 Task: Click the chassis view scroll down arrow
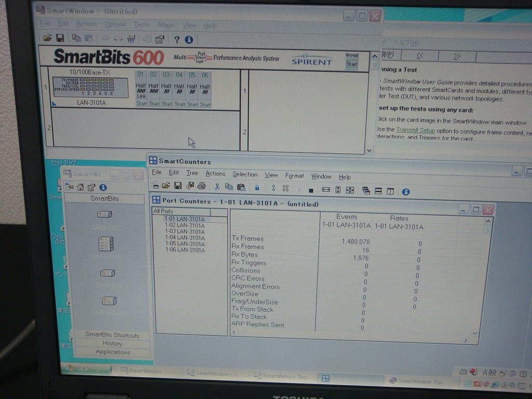pos(369,150)
